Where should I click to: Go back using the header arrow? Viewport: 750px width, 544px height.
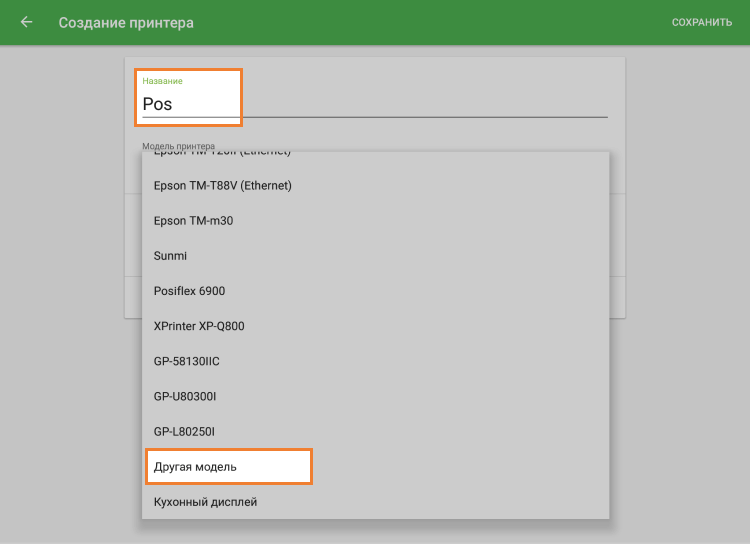26,22
